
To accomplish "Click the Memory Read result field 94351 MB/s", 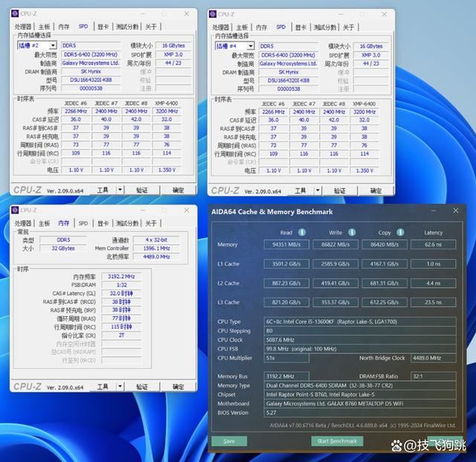I will pyautogui.click(x=286, y=245).
